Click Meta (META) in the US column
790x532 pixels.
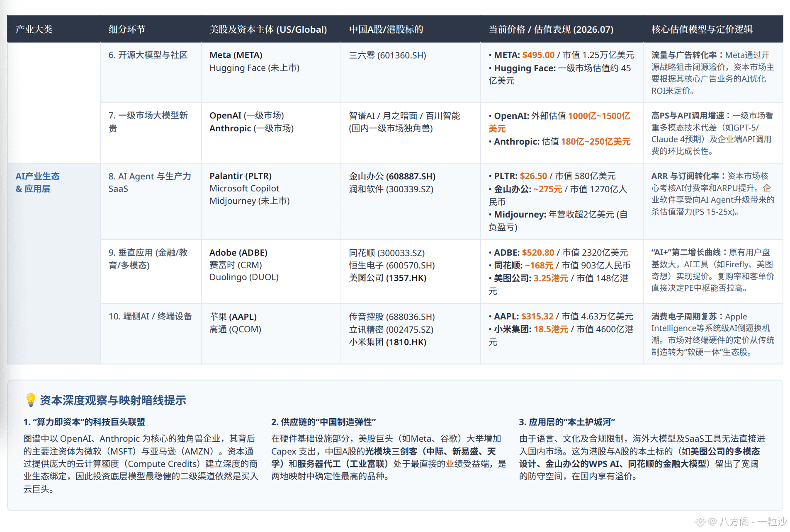236,55
